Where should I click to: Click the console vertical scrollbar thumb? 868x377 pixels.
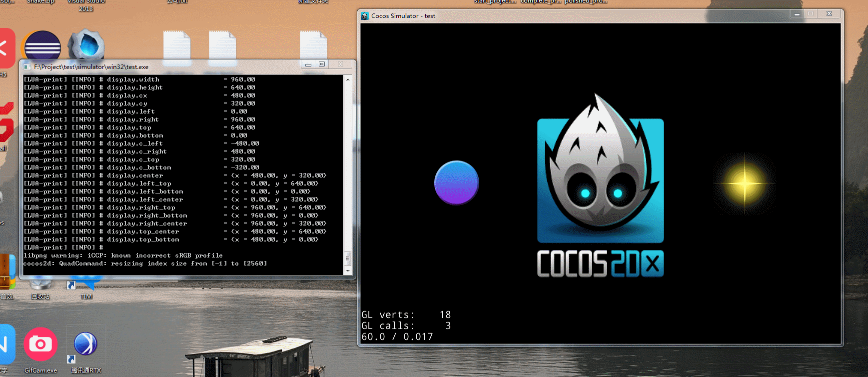(x=348, y=258)
